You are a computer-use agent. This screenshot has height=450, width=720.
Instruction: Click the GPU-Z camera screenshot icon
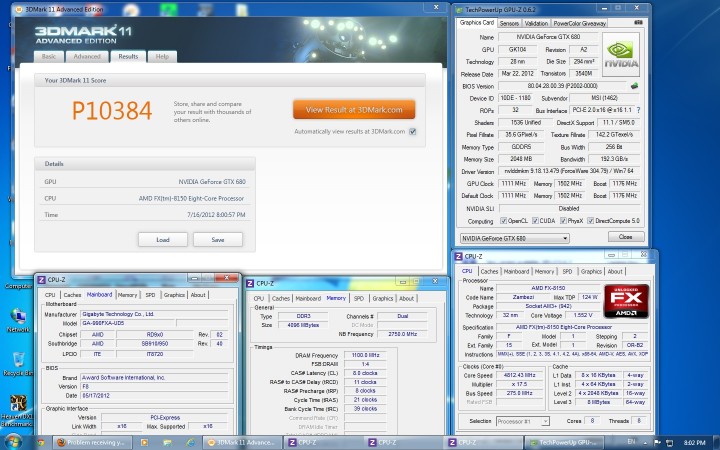(x=638, y=22)
